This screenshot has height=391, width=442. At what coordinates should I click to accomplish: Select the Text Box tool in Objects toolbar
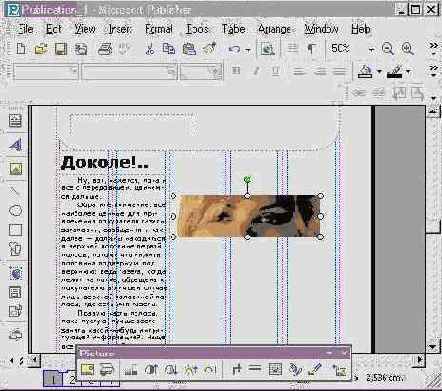click(15, 121)
